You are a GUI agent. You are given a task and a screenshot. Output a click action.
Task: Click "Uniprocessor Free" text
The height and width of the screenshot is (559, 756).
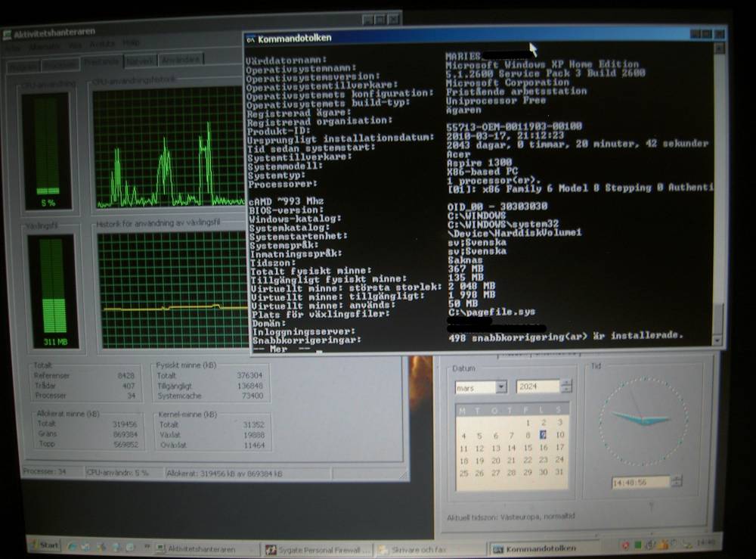[x=496, y=101]
